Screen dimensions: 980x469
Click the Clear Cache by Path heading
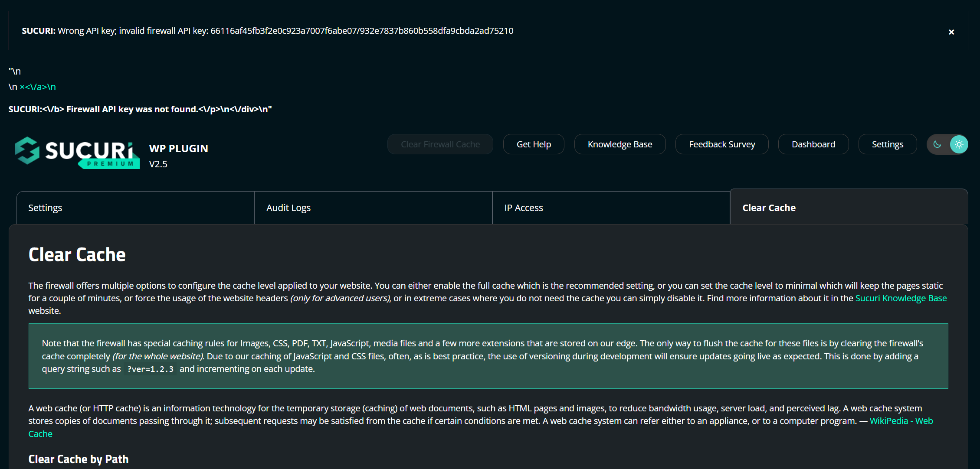79,459
